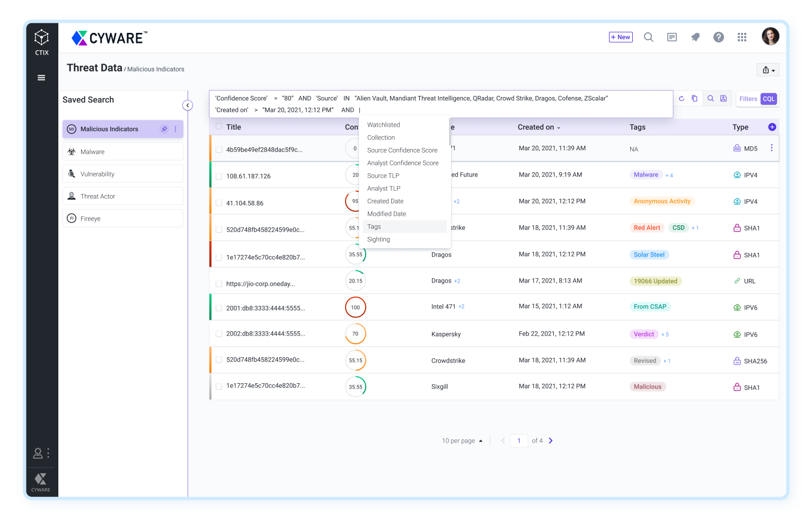Open sidebar bottom three-dot options

(48, 453)
